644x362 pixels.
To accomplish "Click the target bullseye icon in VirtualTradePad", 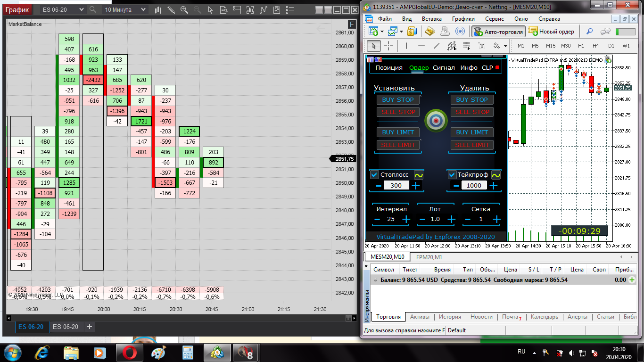I will click(436, 121).
